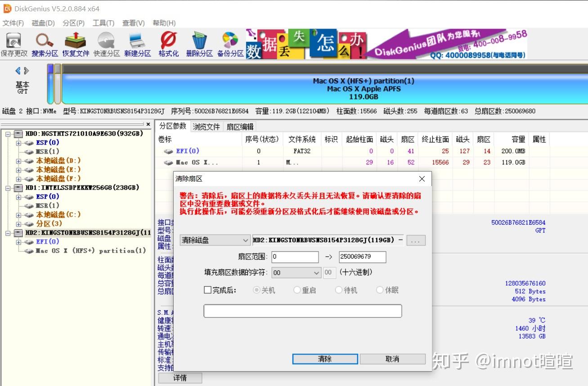Click the FAT32 file system cell
Viewport: 588px width, 386px height.
pyautogui.click(x=301, y=151)
